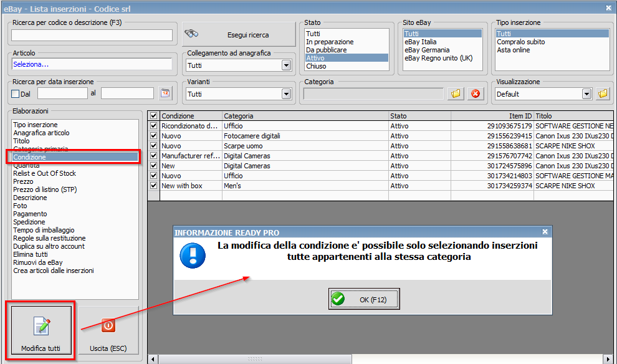Click the Dal start date field
This screenshot has height=364, width=617.
point(62,93)
